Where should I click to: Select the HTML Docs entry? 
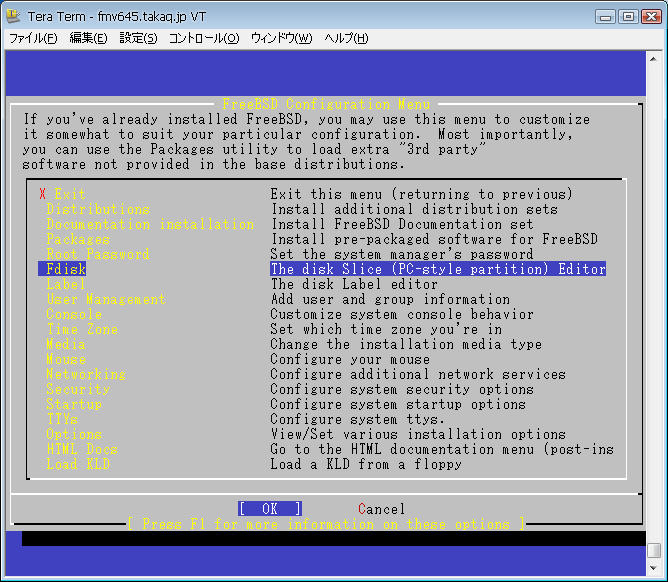coord(82,449)
